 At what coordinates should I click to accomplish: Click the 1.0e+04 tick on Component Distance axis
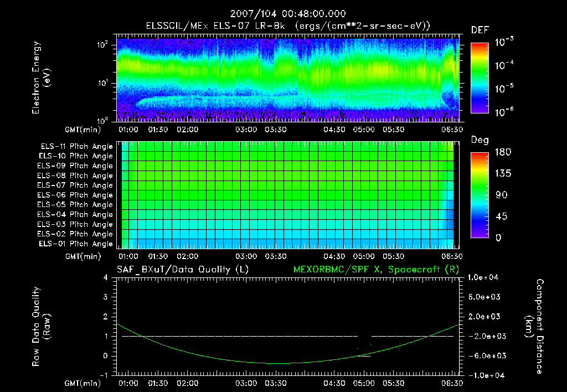click(x=485, y=277)
